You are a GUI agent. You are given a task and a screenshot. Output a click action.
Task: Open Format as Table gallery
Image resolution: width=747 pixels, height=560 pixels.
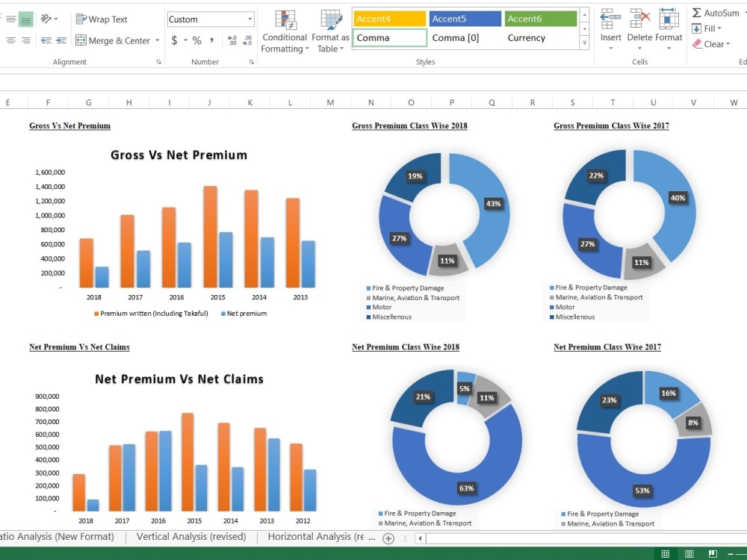[330, 31]
